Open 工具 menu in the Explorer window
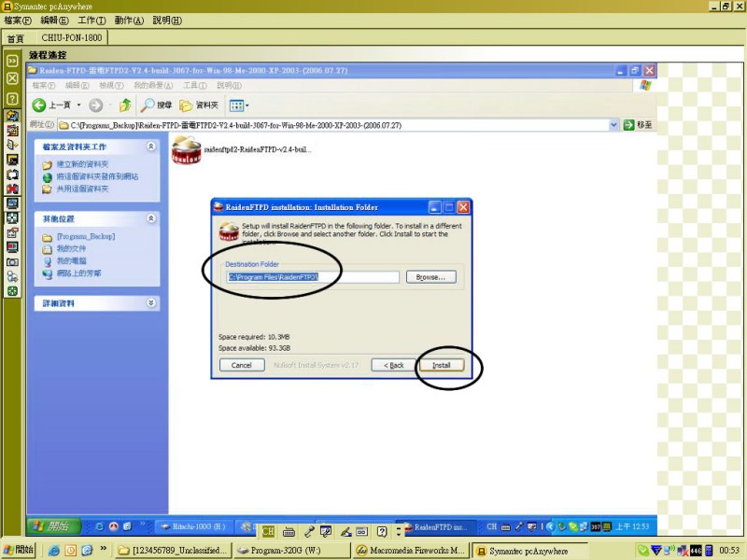 click(x=195, y=85)
